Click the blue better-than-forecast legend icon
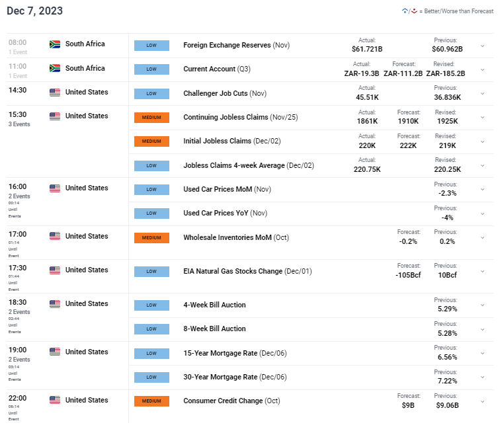The image size is (504, 431). pyautogui.click(x=405, y=11)
